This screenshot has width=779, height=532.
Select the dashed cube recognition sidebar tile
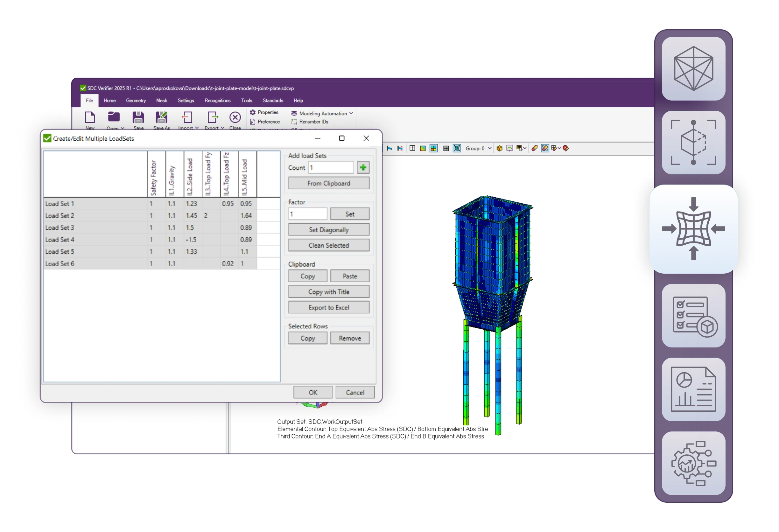pos(693,143)
